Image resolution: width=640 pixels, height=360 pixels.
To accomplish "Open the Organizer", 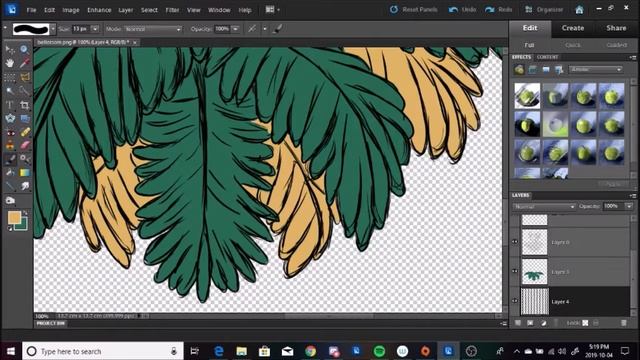I will 544,9.
